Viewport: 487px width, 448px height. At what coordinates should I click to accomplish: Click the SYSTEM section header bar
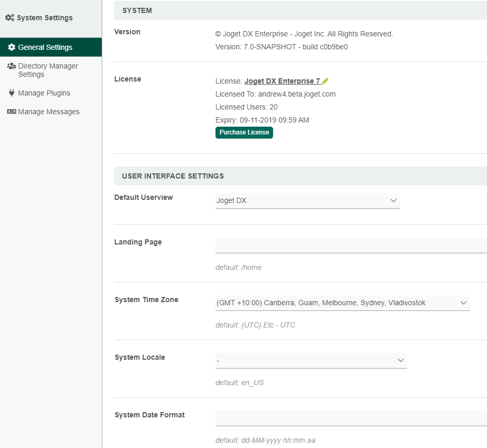(x=300, y=10)
